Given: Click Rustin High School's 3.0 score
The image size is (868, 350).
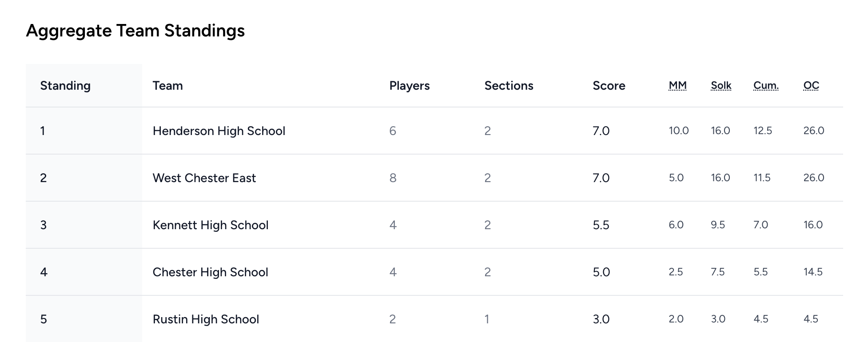Looking at the screenshot, I should (601, 319).
